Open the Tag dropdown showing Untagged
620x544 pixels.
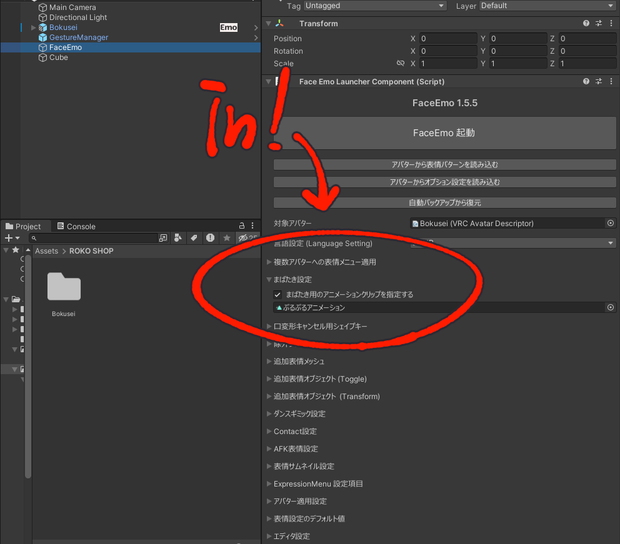[x=375, y=6]
